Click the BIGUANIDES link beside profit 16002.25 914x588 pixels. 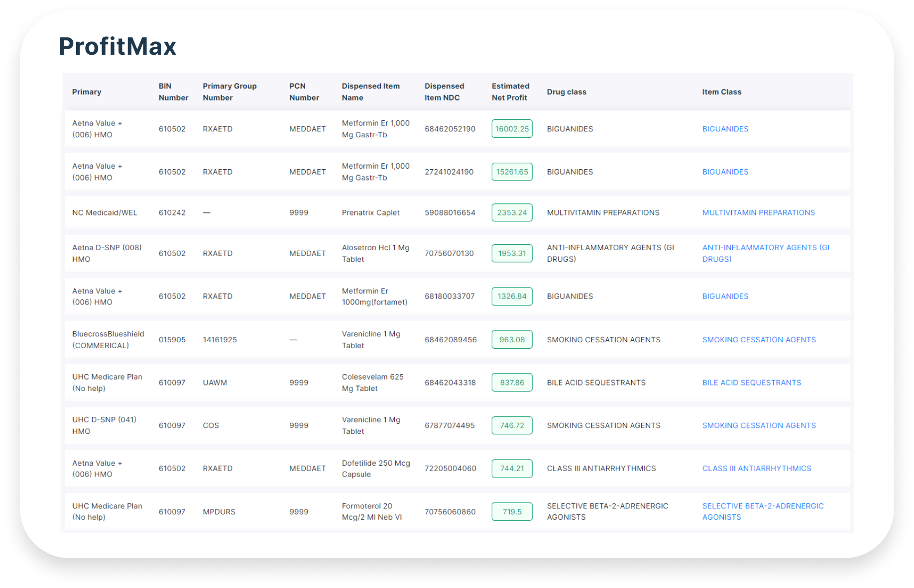pyautogui.click(x=725, y=129)
